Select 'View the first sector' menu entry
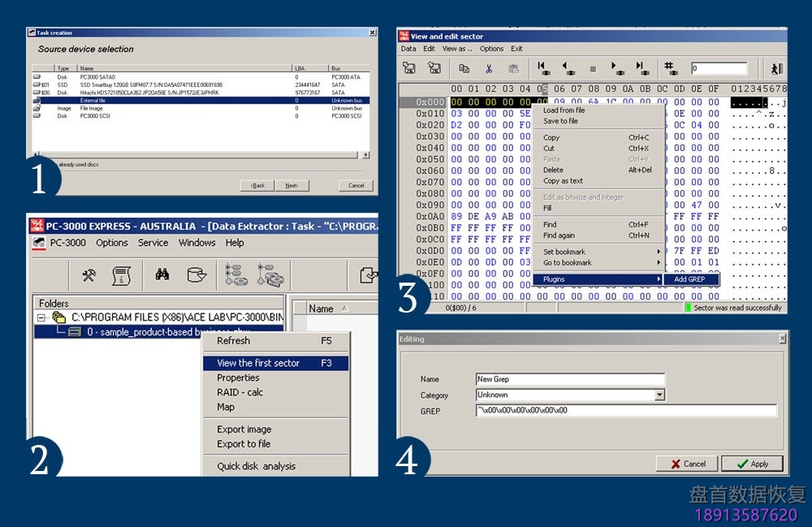 point(258,363)
